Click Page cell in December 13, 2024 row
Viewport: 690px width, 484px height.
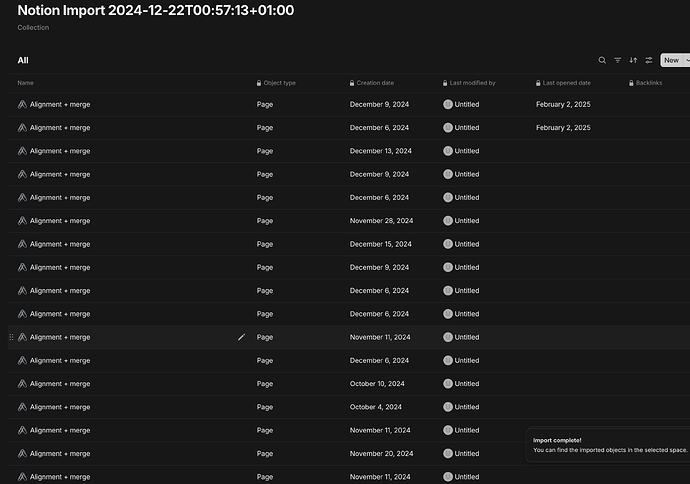[x=265, y=151]
